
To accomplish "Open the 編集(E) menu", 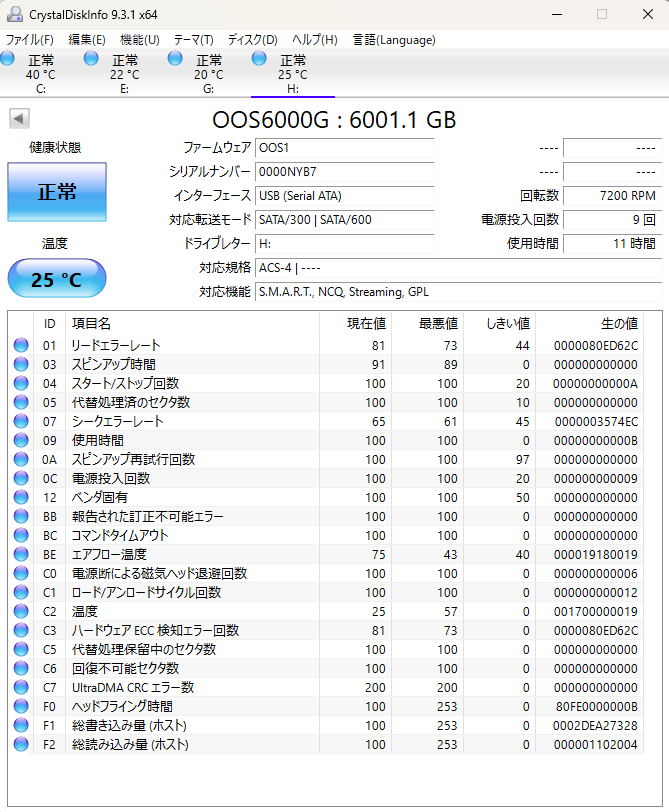I will click(x=86, y=40).
